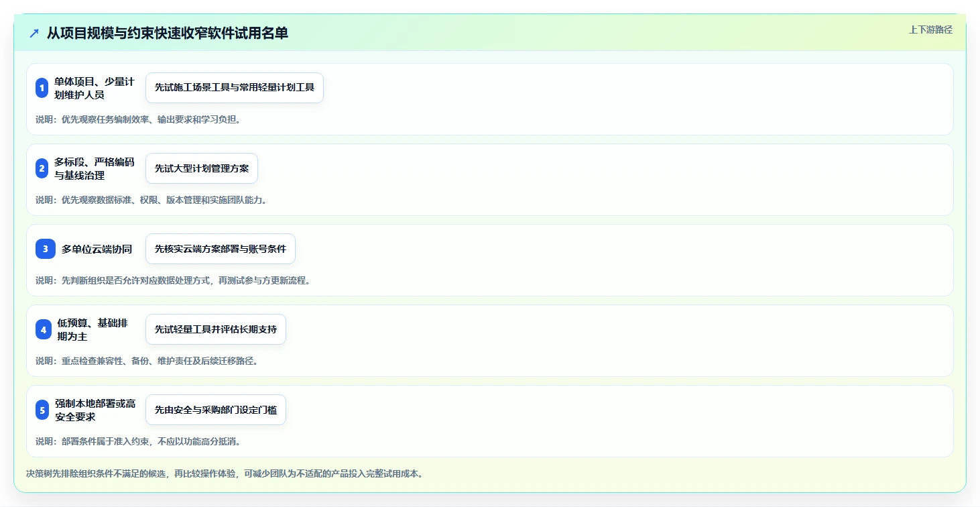This screenshot has width=980, height=507.
Task: Click the step 5 number badge
Action: tap(42, 410)
